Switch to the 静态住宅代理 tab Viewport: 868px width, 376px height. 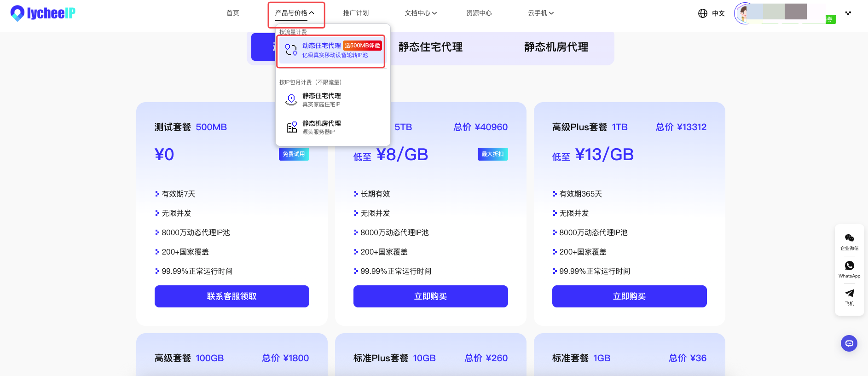(430, 47)
